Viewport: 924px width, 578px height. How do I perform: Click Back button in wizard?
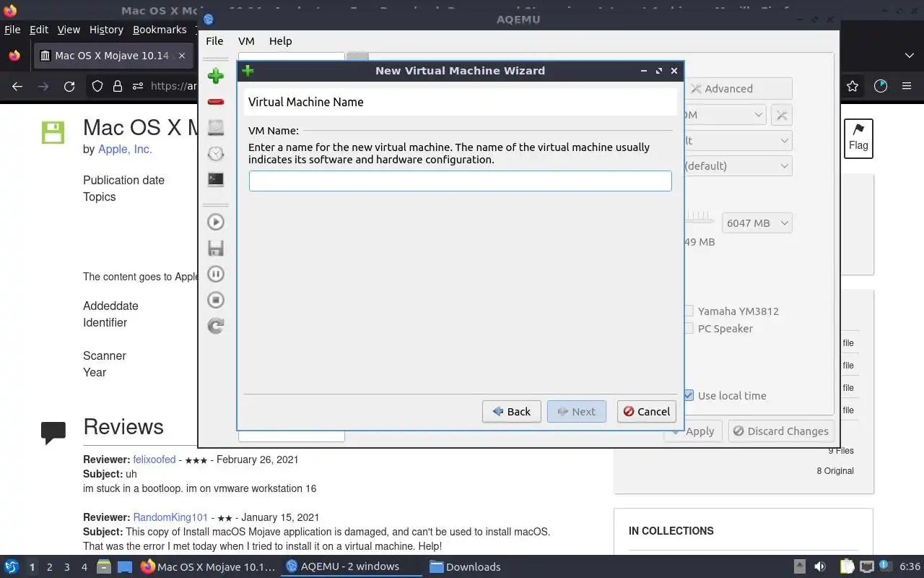click(x=511, y=411)
